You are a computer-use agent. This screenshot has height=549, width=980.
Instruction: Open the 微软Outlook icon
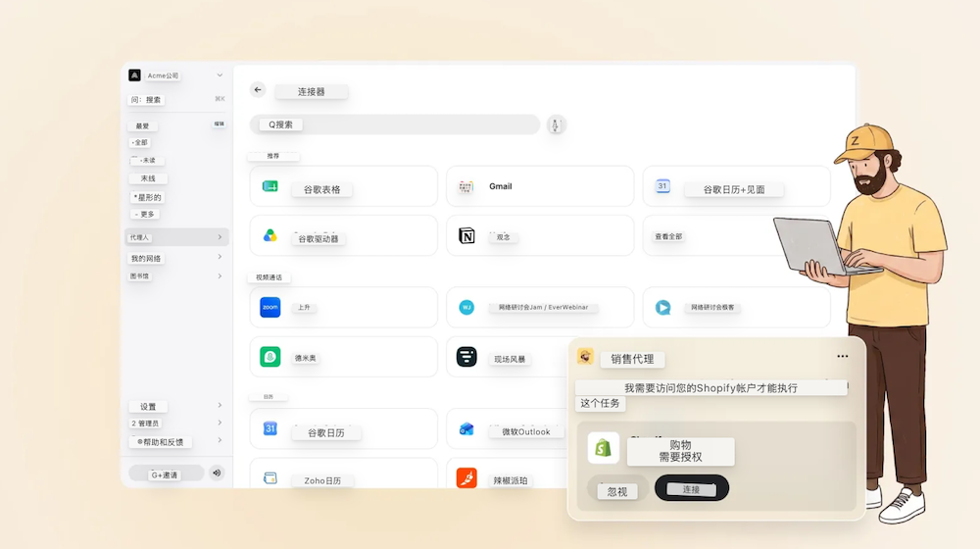coord(466,429)
